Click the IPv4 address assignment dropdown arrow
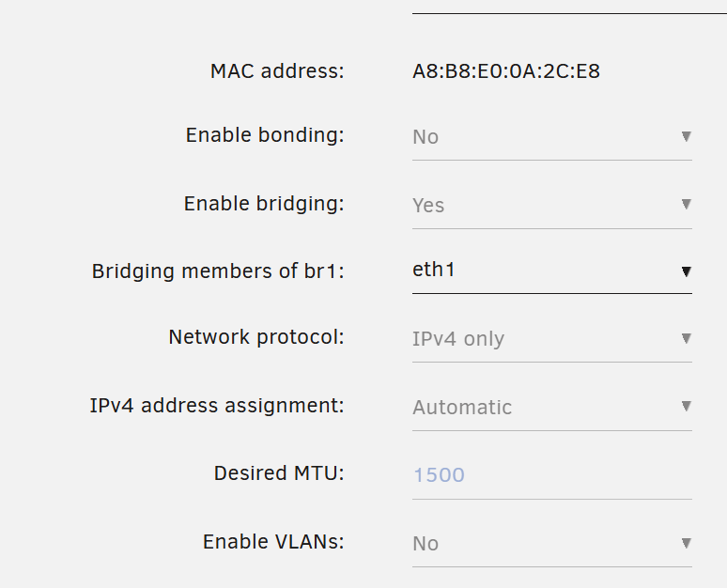 [687, 406]
